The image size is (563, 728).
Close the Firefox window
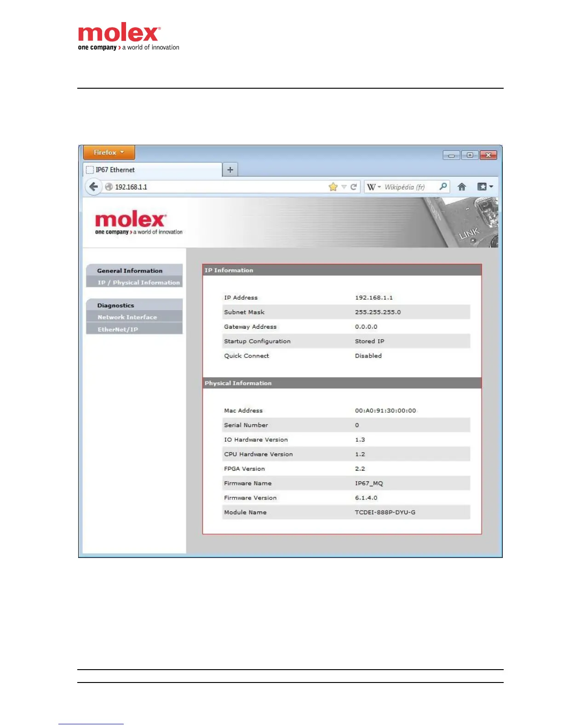point(488,155)
